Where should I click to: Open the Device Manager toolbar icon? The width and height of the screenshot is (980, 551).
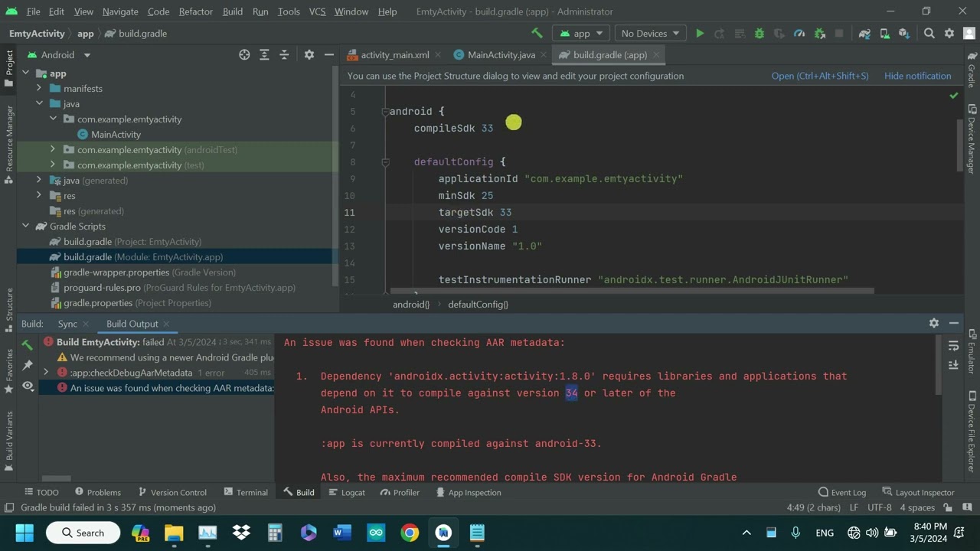coord(884,34)
